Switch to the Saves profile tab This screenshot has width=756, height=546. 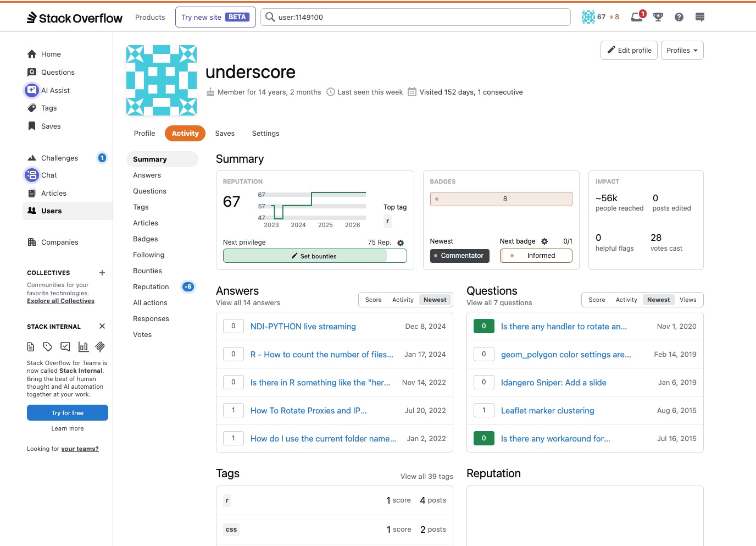tap(225, 134)
